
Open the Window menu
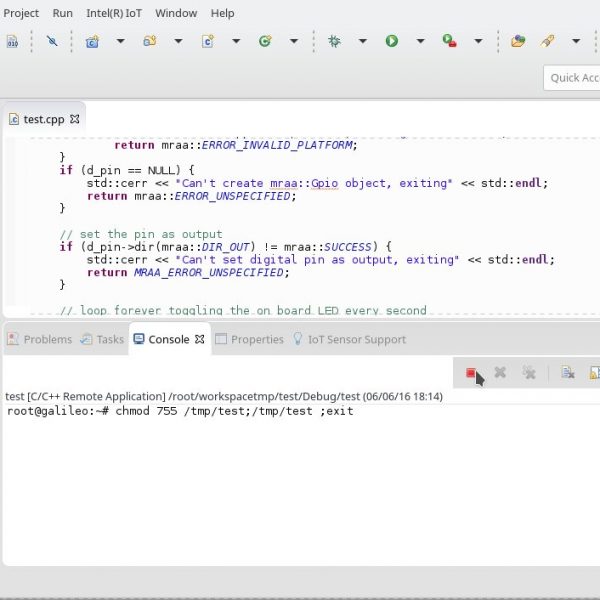tap(176, 13)
